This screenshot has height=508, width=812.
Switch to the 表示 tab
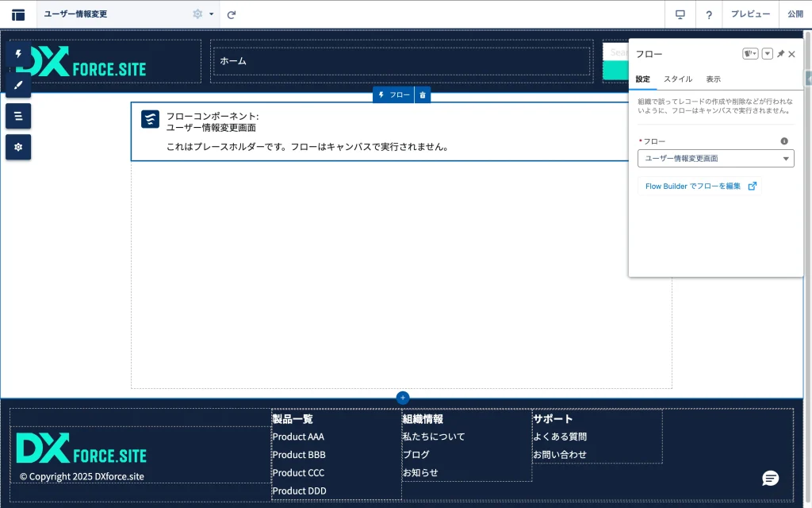pyautogui.click(x=713, y=79)
